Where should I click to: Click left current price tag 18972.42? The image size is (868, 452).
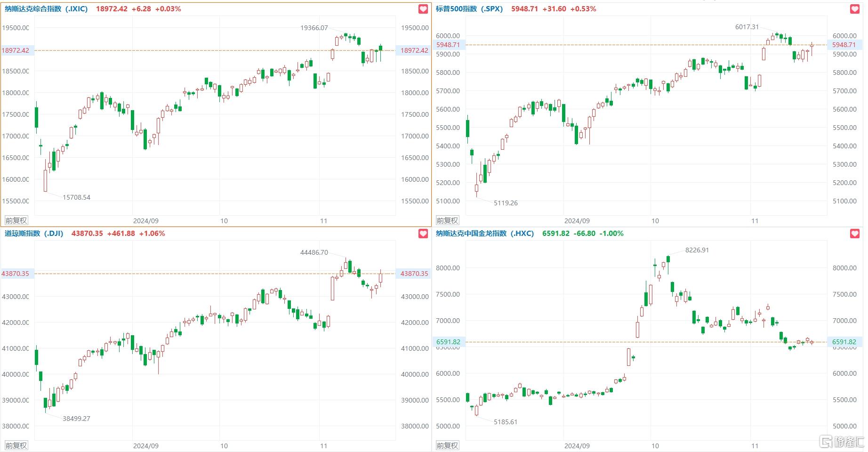tap(17, 50)
